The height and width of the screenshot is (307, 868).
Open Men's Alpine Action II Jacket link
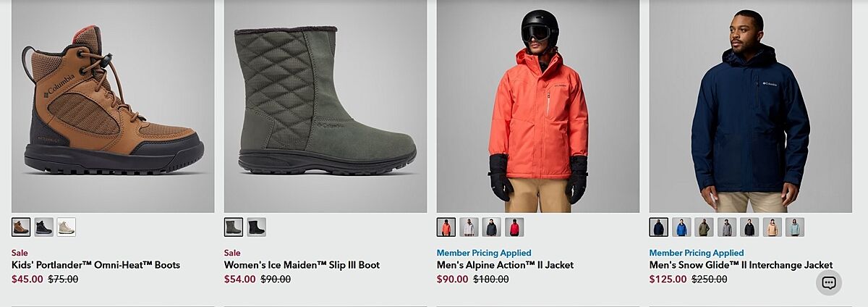[505, 265]
